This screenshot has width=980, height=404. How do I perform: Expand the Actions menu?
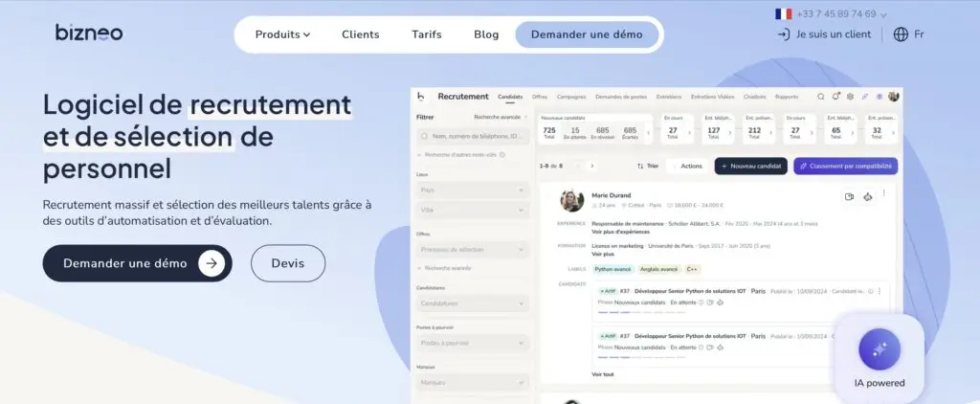pyautogui.click(x=687, y=166)
